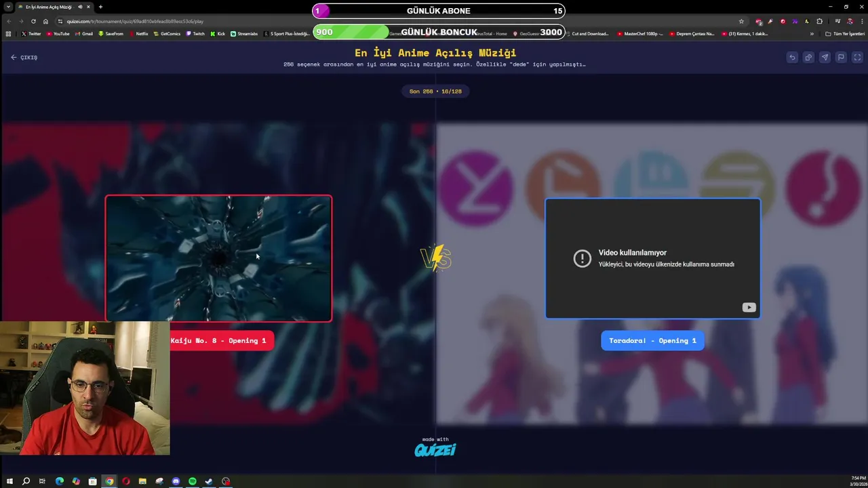Open Discord from taskbar
868x488 pixels.
tap(176, 481)
